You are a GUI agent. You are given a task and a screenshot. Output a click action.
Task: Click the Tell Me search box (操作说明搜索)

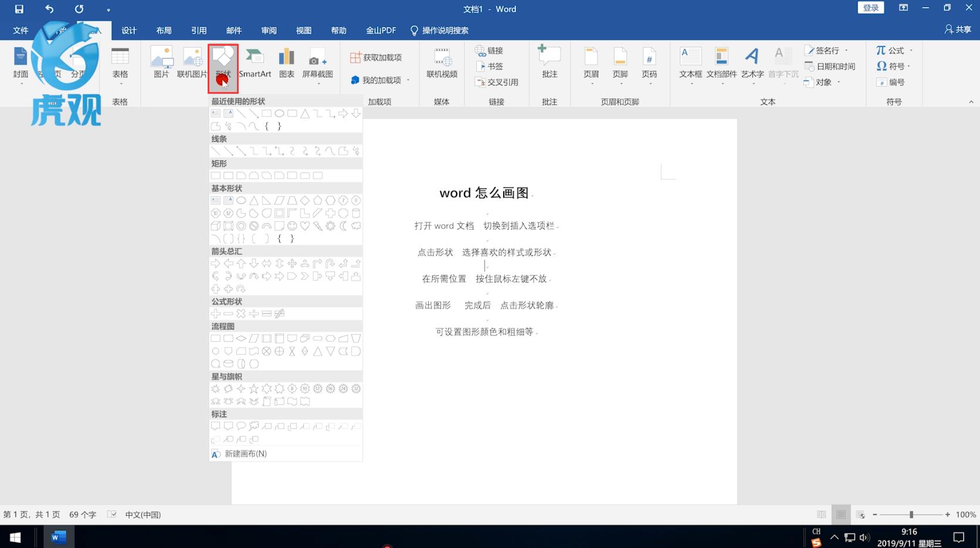pos(439,30)
